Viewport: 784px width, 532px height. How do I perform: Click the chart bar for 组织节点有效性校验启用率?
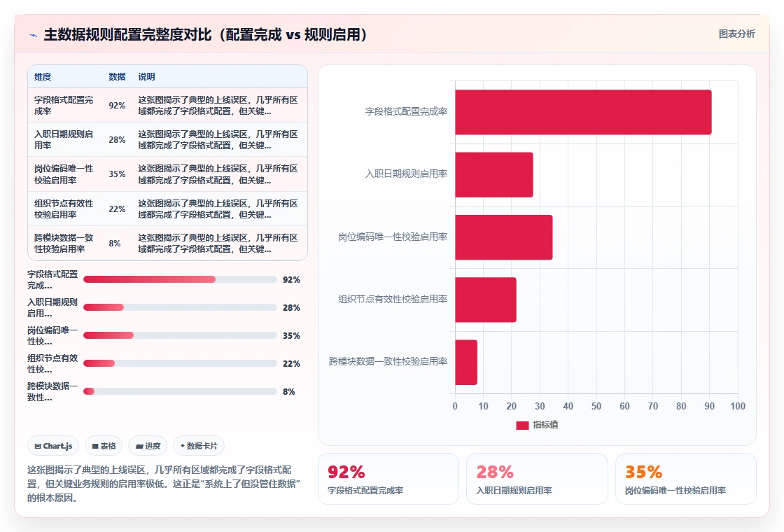486,300
